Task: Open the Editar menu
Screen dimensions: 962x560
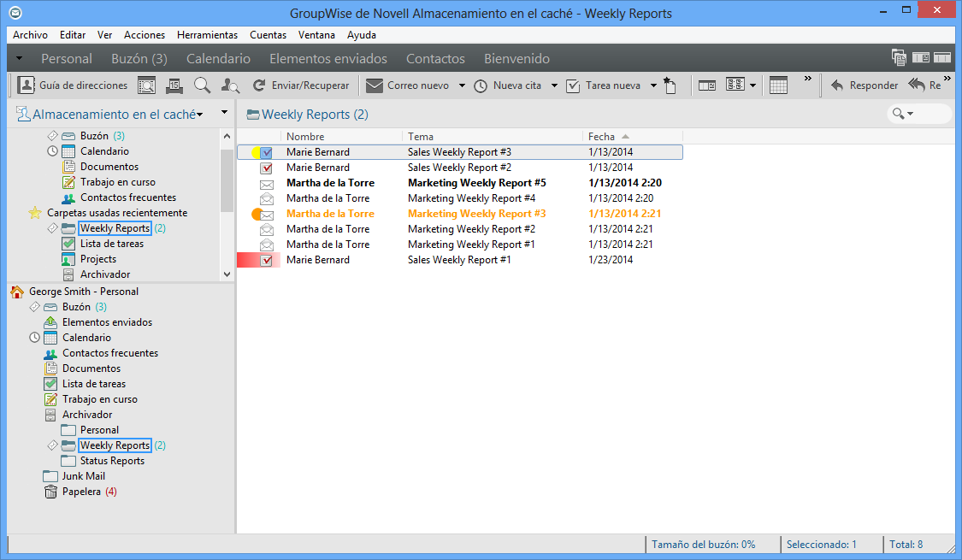Action: click(x=73, y=35)
